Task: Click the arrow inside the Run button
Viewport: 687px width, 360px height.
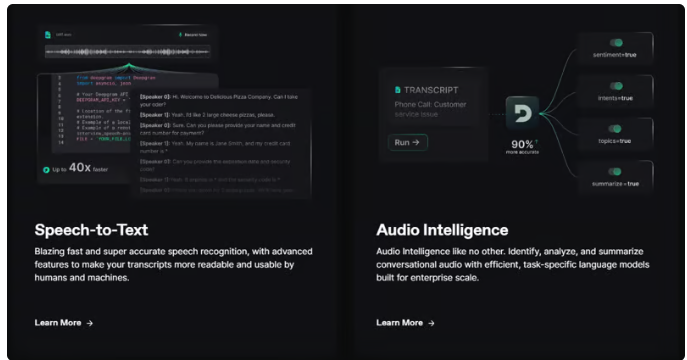Action: (x=416, y=142)
